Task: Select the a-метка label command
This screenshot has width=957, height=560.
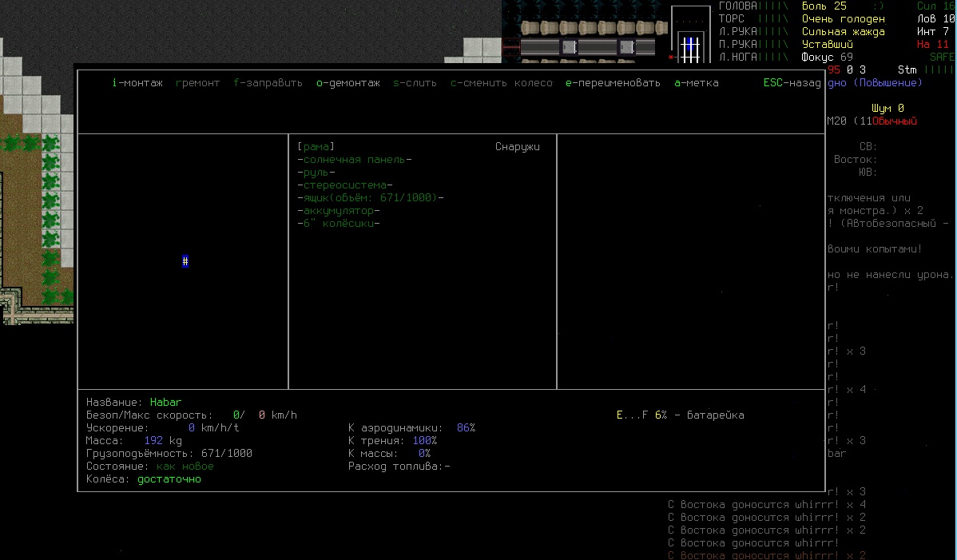Action: point(697,83)
